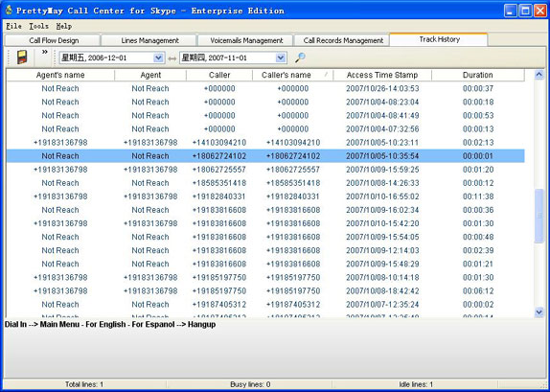Sort by the Agent column header
550x392 pixels.
pos(150,75)
